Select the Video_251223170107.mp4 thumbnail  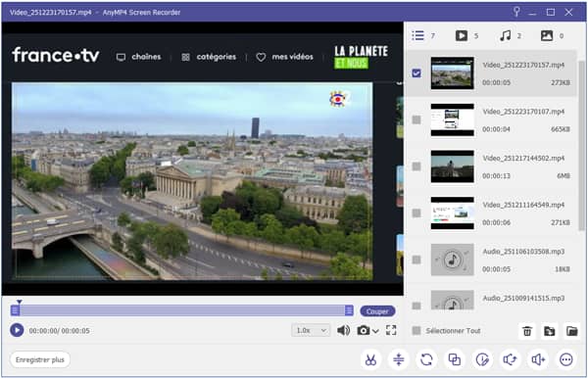pyautogui.click(x=452, y=119)
